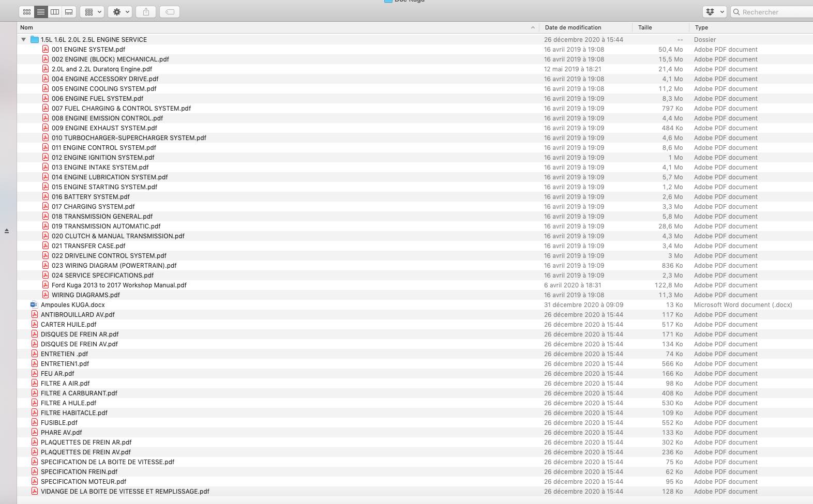This screenshot has height=504, width=813.
Task: Click the magnifier icon in search field
Action: (736, 12)
